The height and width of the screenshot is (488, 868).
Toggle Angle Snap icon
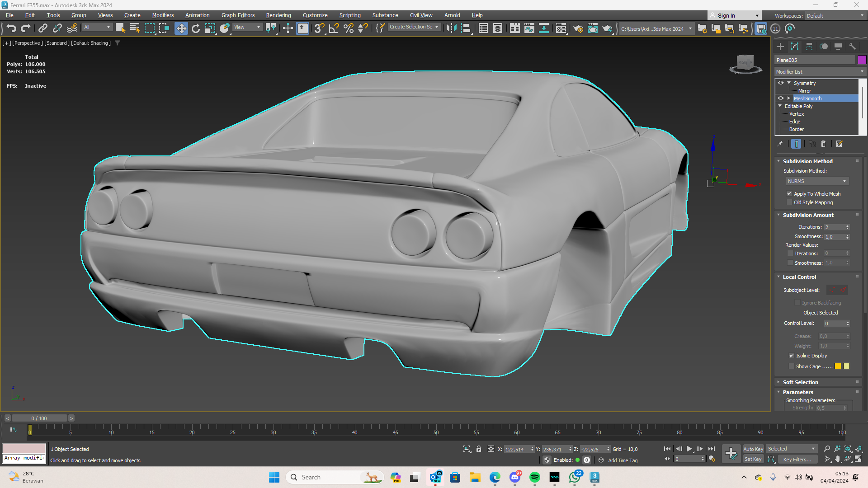coord(334,28)
